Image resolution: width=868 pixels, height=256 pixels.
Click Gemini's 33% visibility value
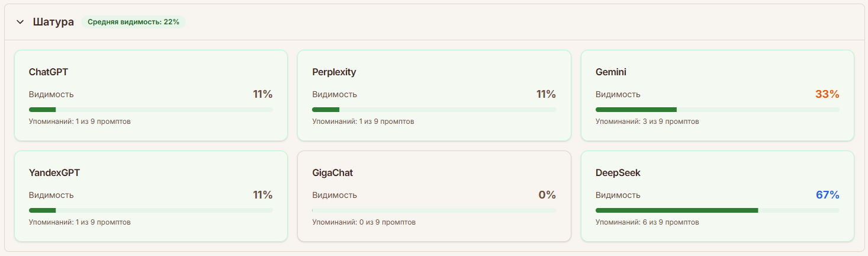(x=827, y=94)
